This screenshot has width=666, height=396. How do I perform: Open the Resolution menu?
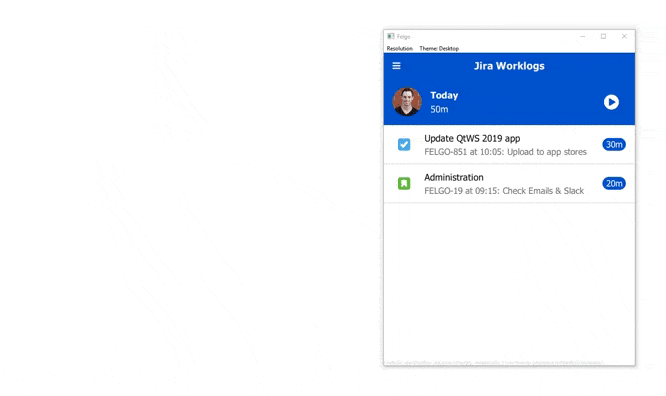tap(400, 48)
